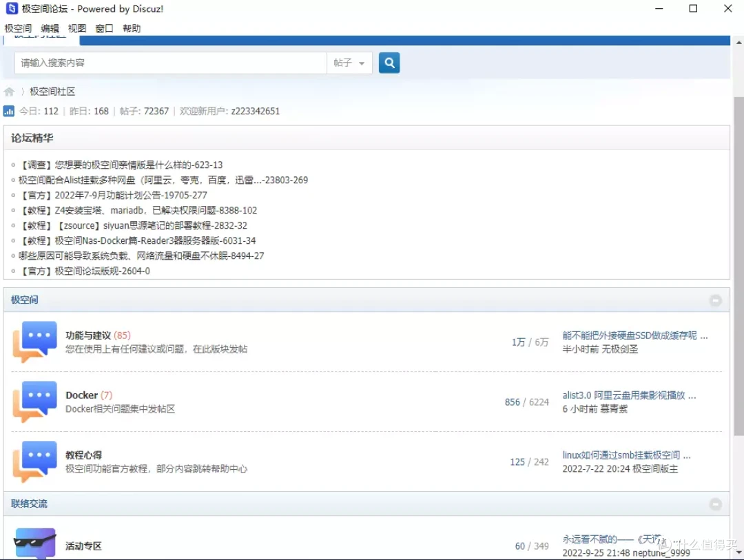Click the 论坛精华 heading

32,138
